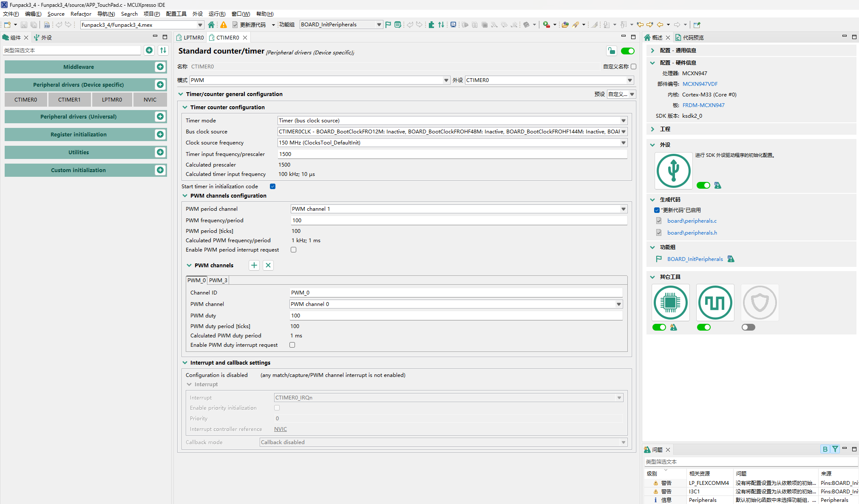Click the open perspective icon at toolbar end

coord(697,25)
